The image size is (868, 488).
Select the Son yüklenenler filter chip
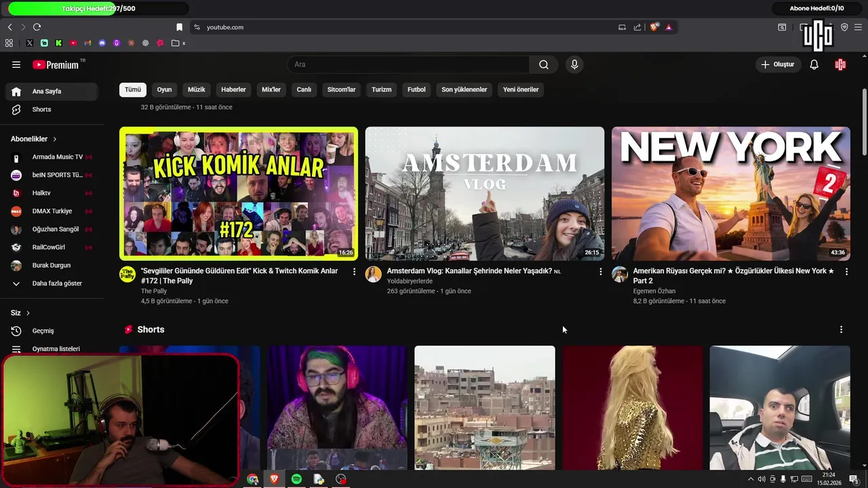[x=464, y=89]
